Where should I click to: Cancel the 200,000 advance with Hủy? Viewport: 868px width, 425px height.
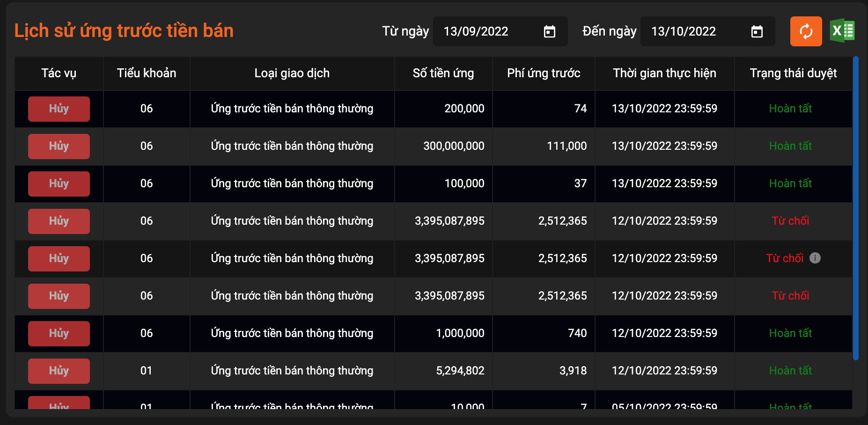(59, 109)
